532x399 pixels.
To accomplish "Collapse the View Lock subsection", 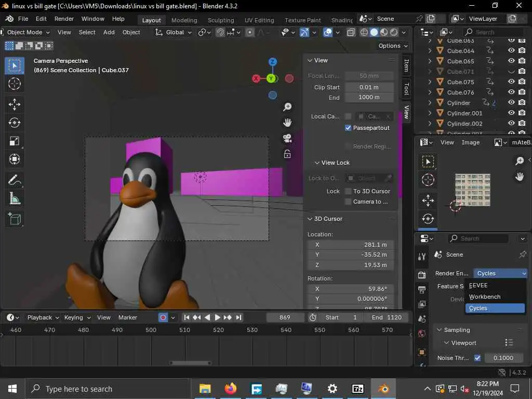I will coord(317,163).
